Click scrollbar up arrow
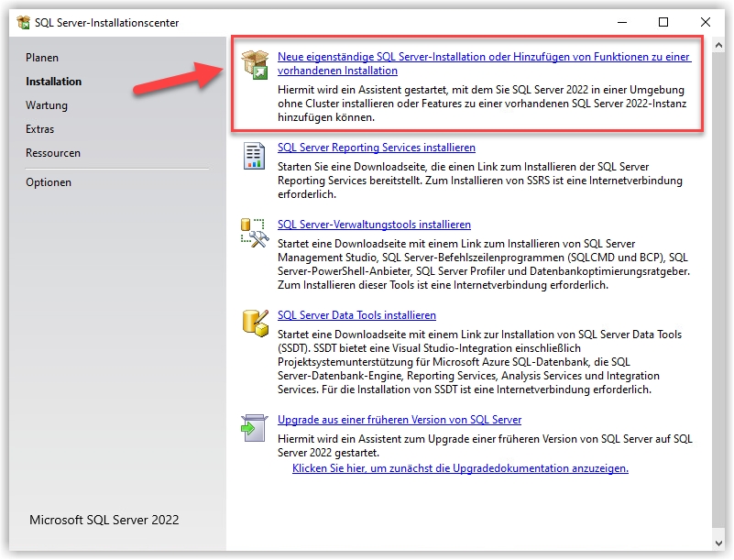The image size is (734, 560). 718,46
